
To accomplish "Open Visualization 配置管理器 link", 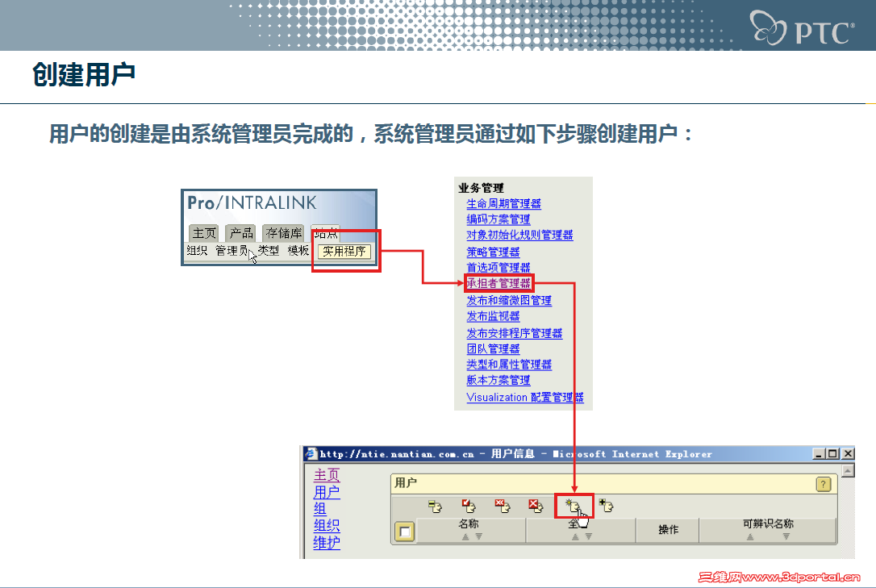I will tap(524, 397).
